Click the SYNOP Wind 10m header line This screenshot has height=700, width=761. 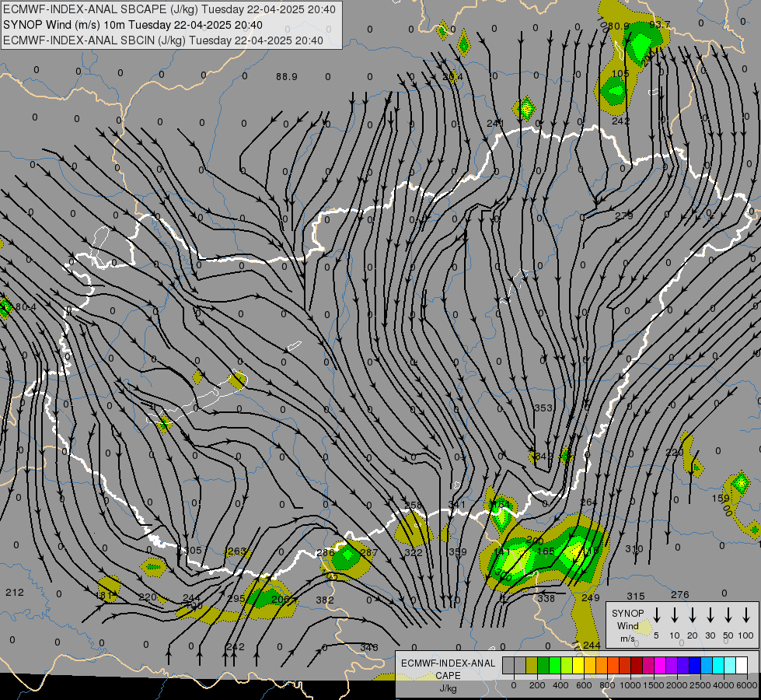[x=132, y=25]
